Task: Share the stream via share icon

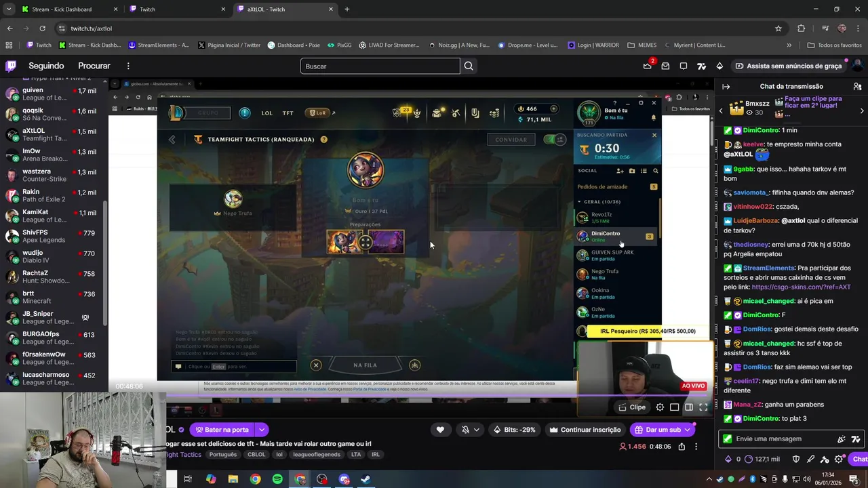Action: 682,447
